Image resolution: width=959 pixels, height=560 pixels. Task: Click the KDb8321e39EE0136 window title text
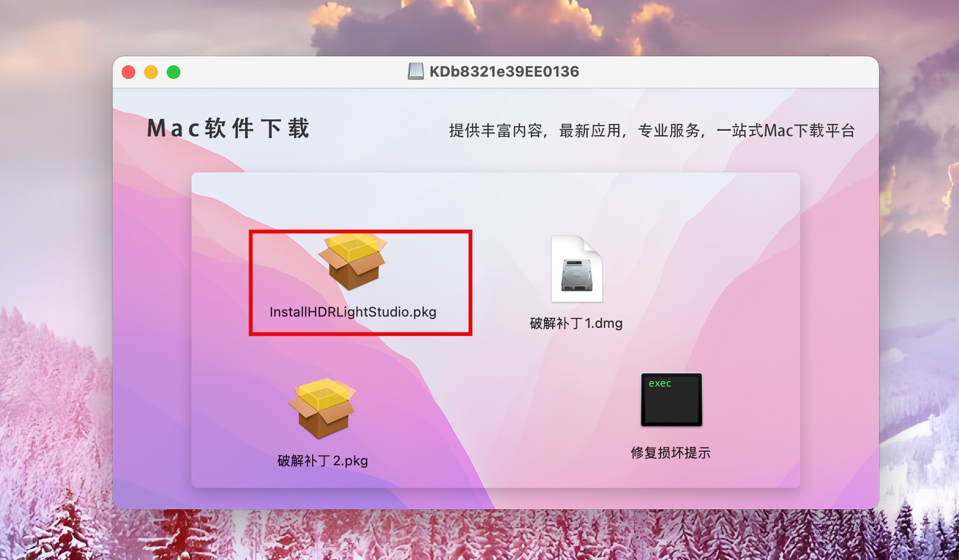[x=504, y=72]
